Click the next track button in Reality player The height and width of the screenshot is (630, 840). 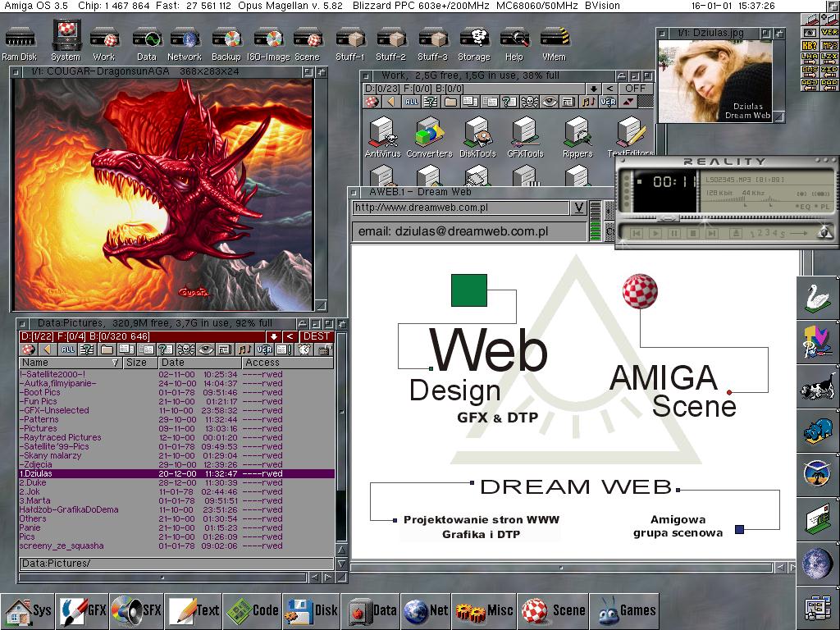[x=711, y=234]
